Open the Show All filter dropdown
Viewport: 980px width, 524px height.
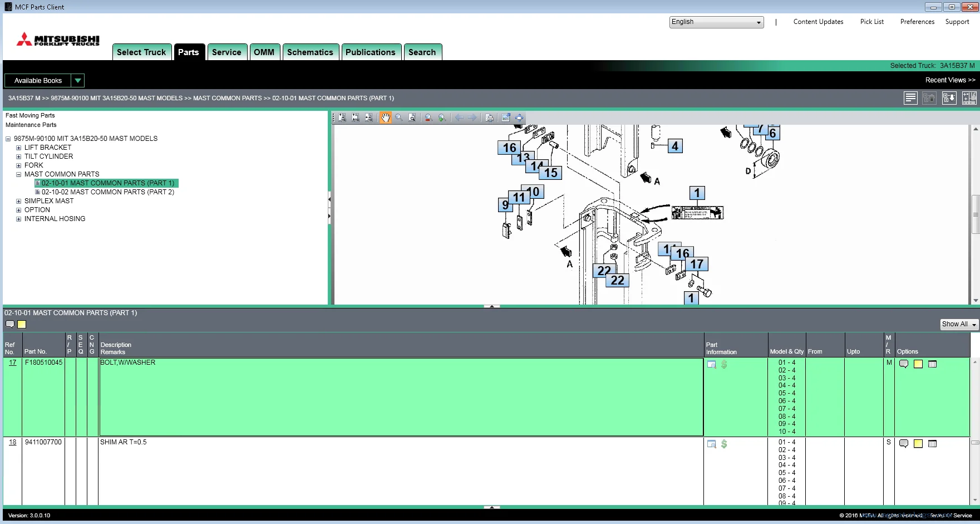959,324
